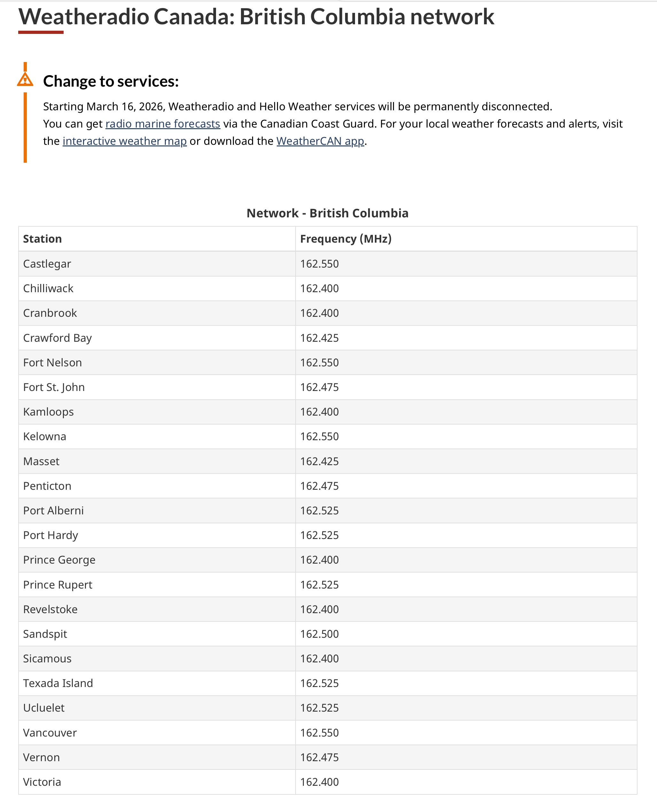
Task: Click the Station column header
Action: pos(43,239)
